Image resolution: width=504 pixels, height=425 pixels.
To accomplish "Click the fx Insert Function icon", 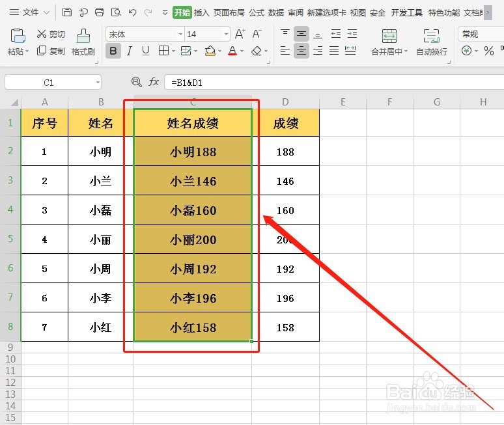I will [154, 82].
